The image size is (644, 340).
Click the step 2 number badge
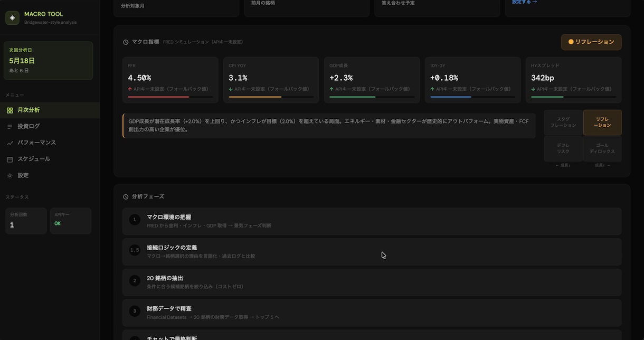coord(135,281)
